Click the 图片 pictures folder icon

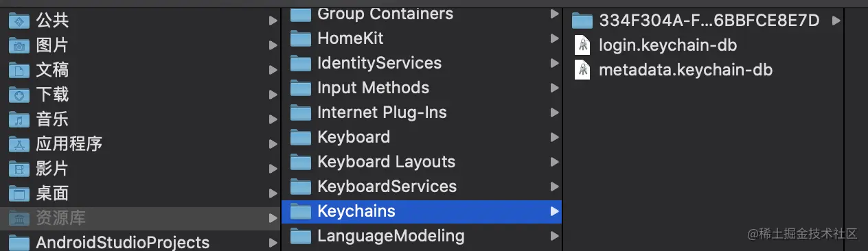[19, 45]
